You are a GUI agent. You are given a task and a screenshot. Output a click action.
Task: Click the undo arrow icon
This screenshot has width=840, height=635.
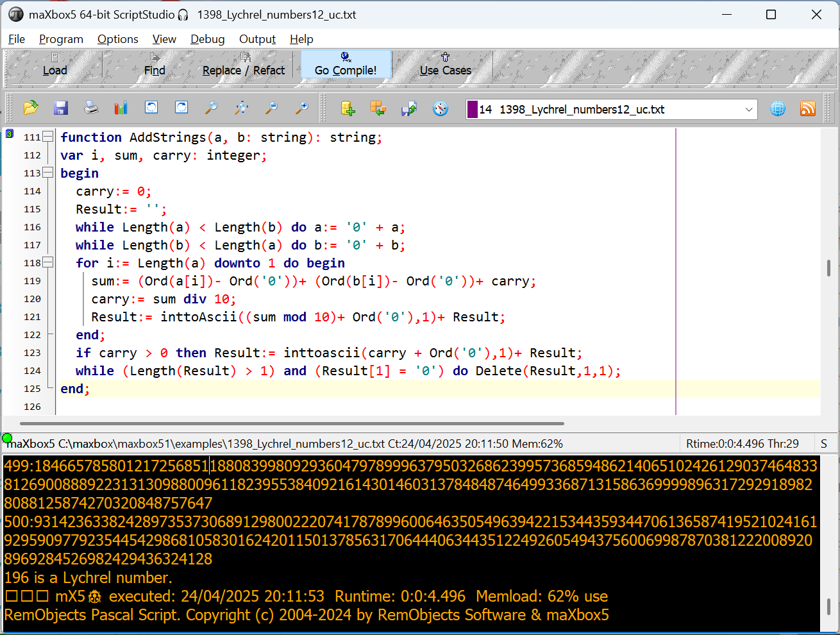click(151, 108)
